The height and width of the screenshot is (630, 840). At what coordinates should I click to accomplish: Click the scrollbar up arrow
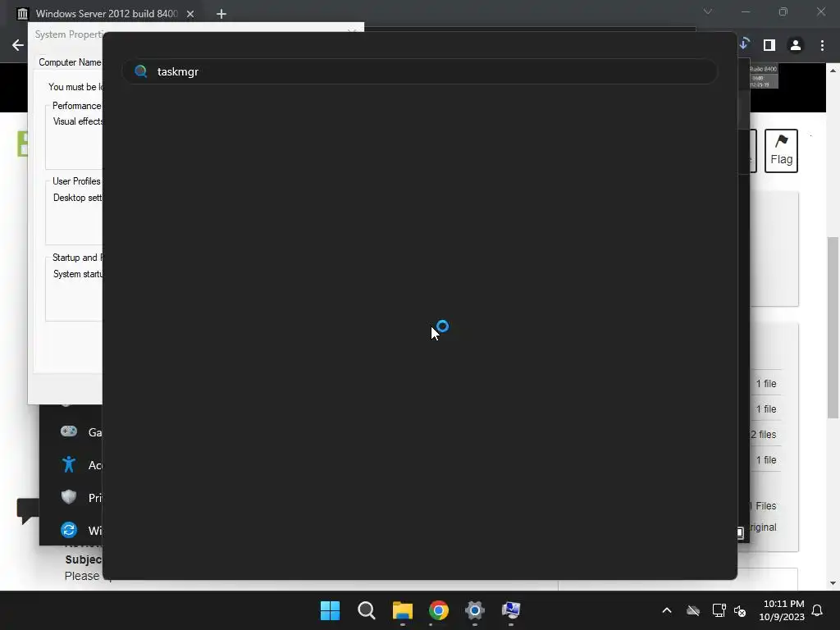(x=833, y=71)
